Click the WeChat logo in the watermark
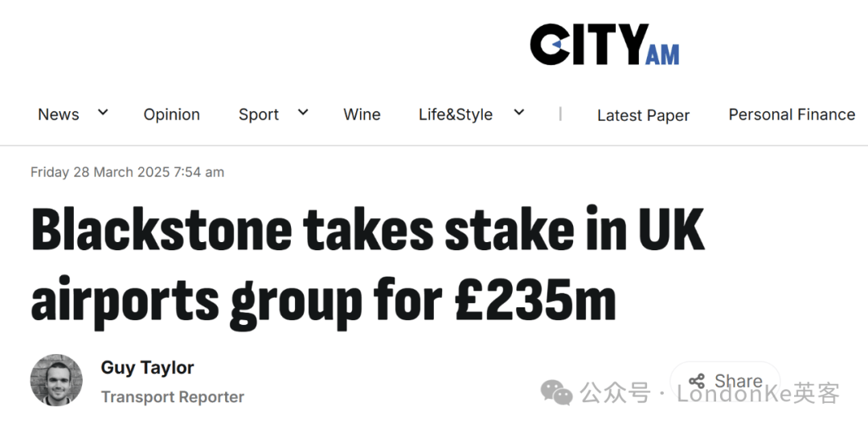 [557, 393]
